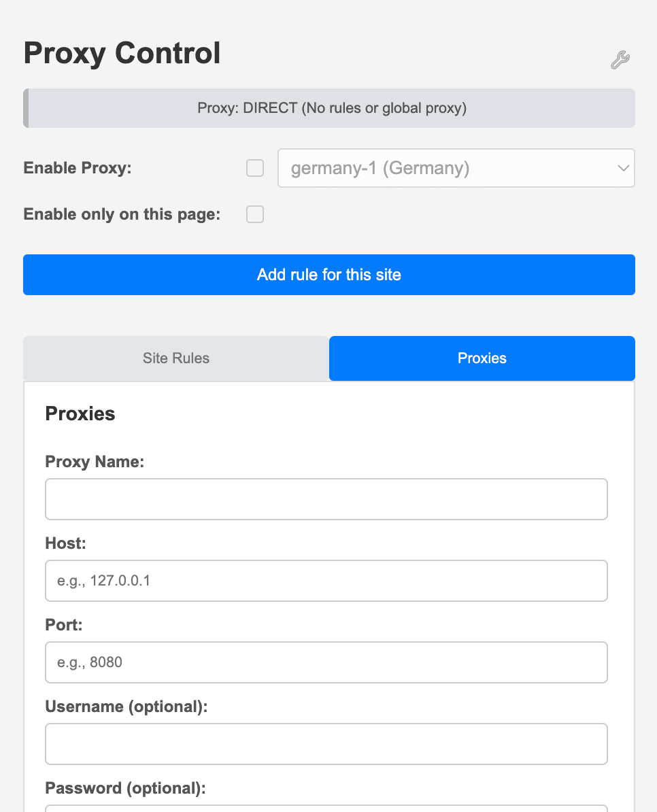
Task: Open the proxy configuration wrench tool
Action: [620, 61]
